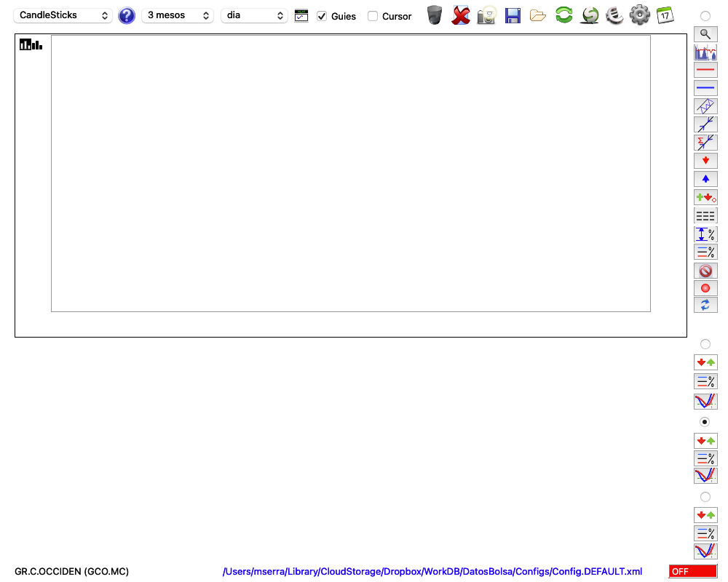Click the calendar icon showing 17
The width and height of the screenshot is (728, 582).
pyautogui.click(x=665, y=15)
